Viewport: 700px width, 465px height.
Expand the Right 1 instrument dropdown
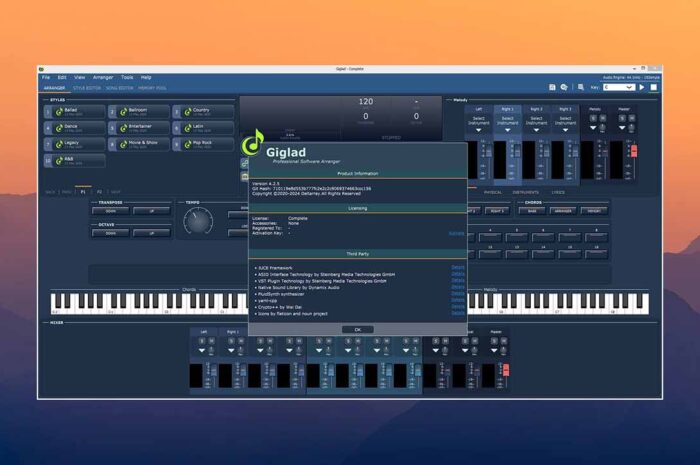tap(507, 128)
